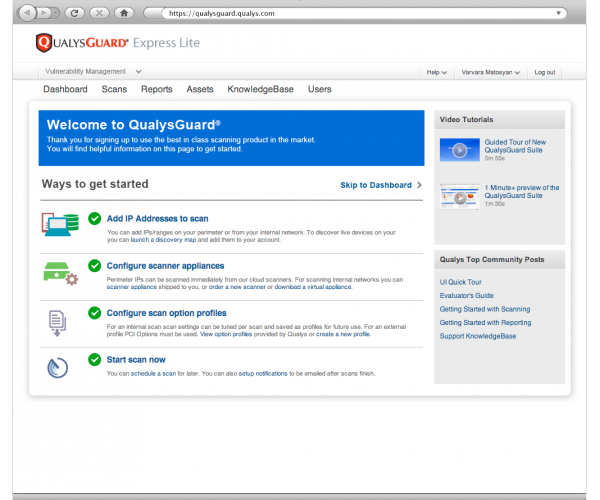The width and height of the screenshot is (600, 500).
Task: Click green checkmark beside Configure scanner appliances
Action: click(95, 265)
